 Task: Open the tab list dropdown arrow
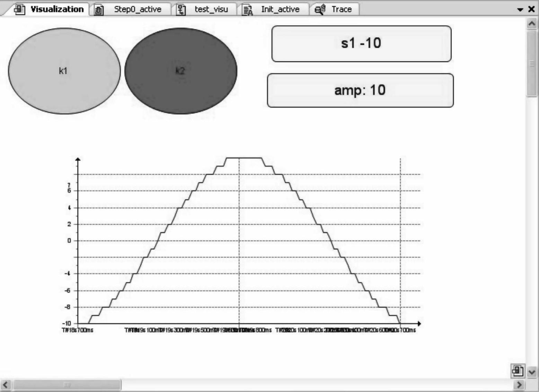[520, 10]
